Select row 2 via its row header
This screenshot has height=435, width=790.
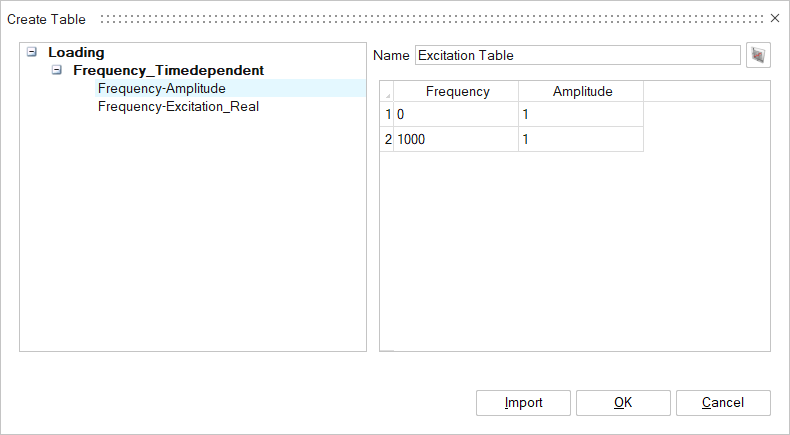(x=387, y=140)
